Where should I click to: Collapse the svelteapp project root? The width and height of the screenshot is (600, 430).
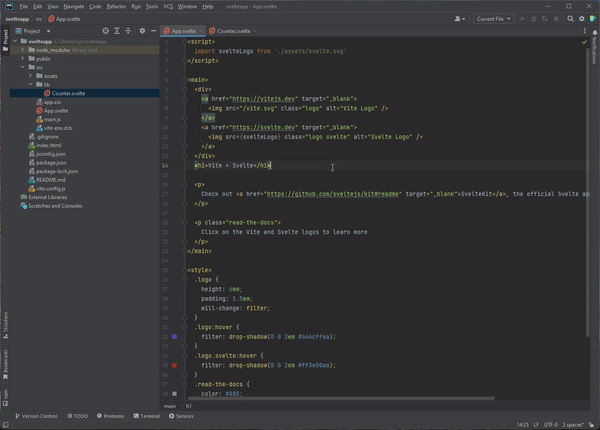[x=15, y=41]
